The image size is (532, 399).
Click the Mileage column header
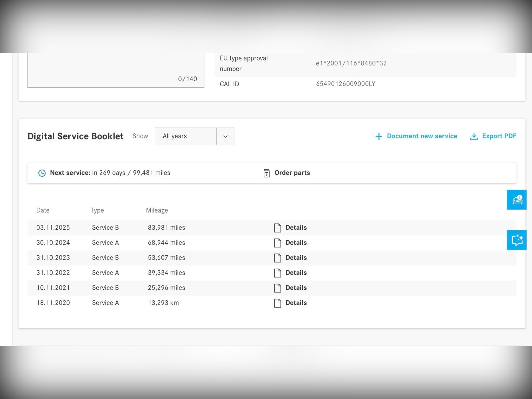157,210
